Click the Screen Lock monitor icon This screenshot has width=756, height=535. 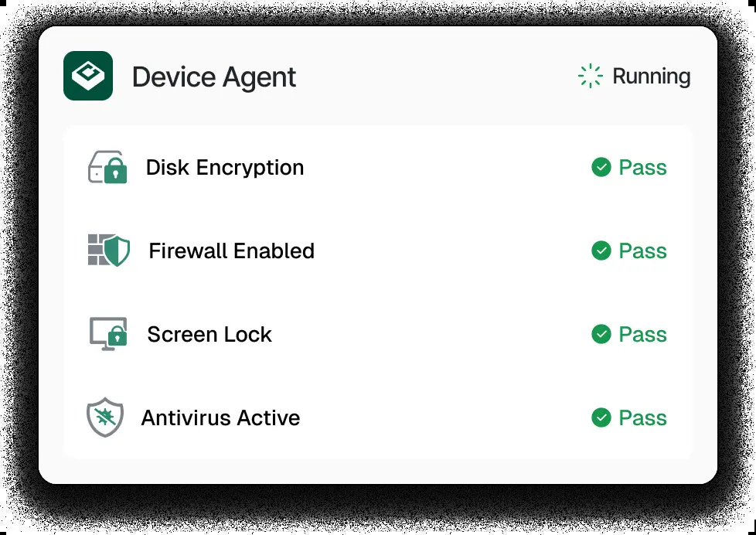pyautogui.click(x=108, y=334)
